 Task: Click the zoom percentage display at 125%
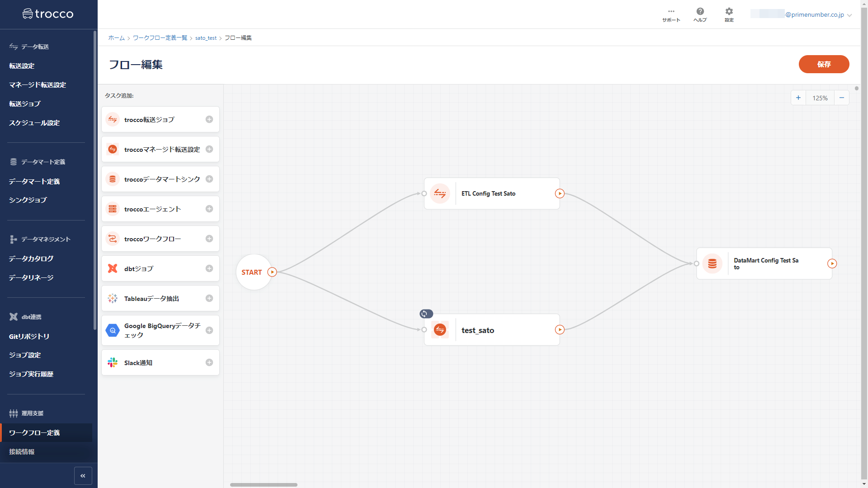[x=821, y=98]
